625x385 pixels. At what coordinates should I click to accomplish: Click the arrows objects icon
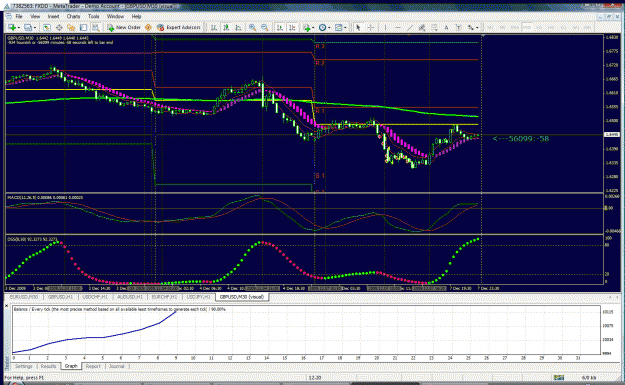(x=471, y=28)
